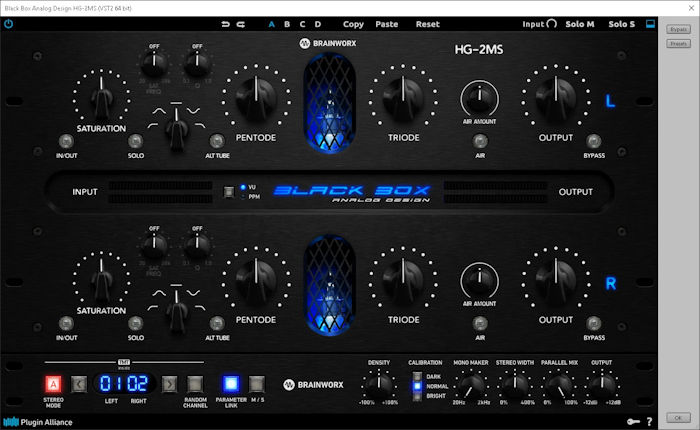Select preset slot B
This screenshot has width=700, height=430.
[x=287, y=24]
